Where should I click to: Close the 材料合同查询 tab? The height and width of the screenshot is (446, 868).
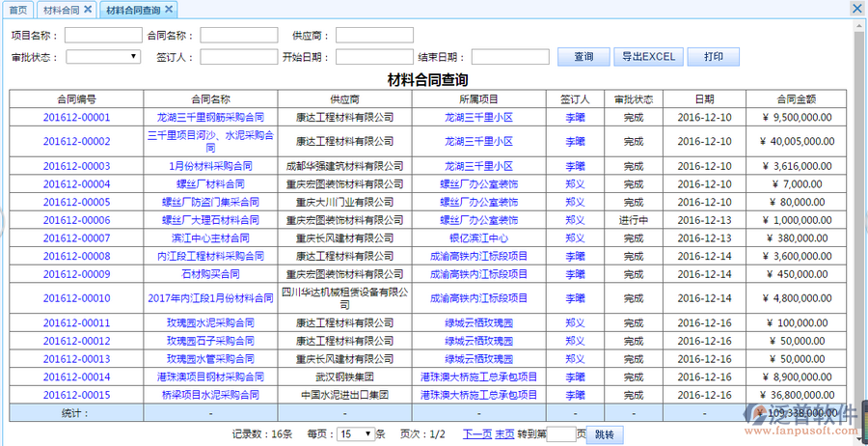coord(170,9)
